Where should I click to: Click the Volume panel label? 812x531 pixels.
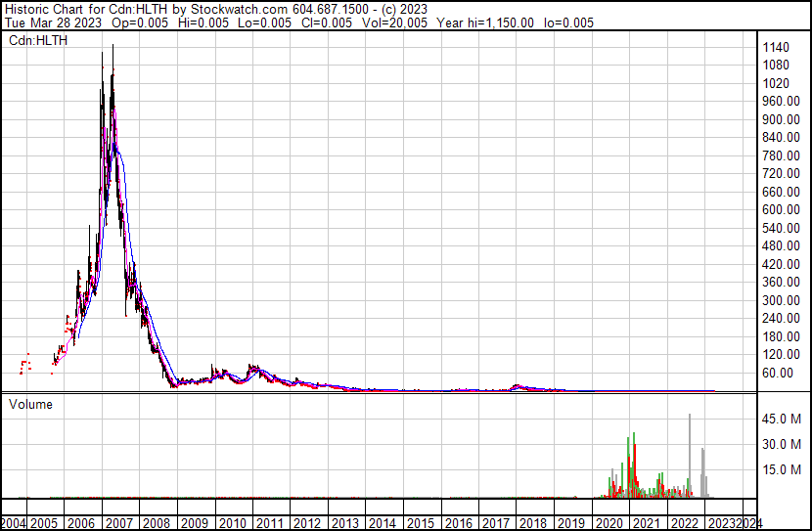(30, 404)
